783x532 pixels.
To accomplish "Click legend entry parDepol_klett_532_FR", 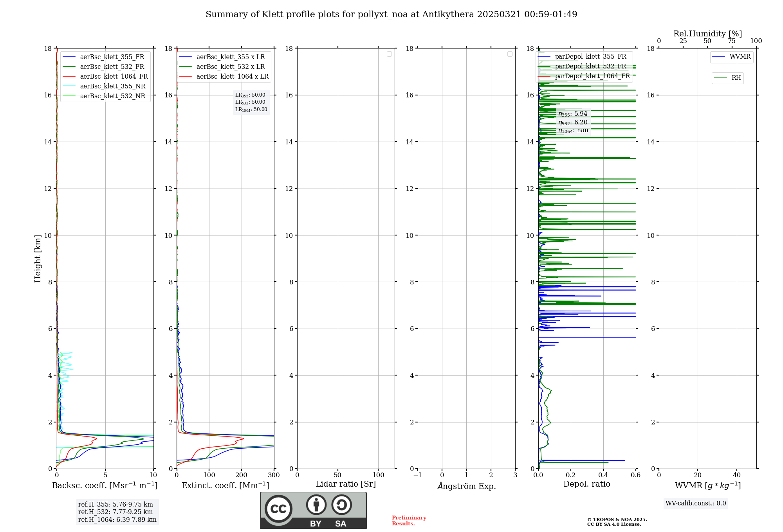I will click(583, 66).
